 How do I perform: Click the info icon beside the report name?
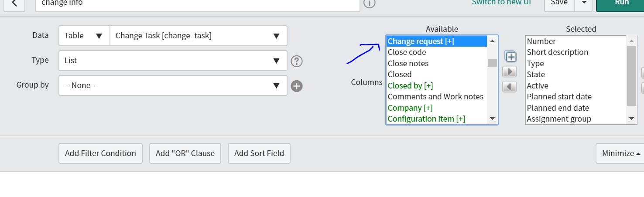tap(369, 3)
